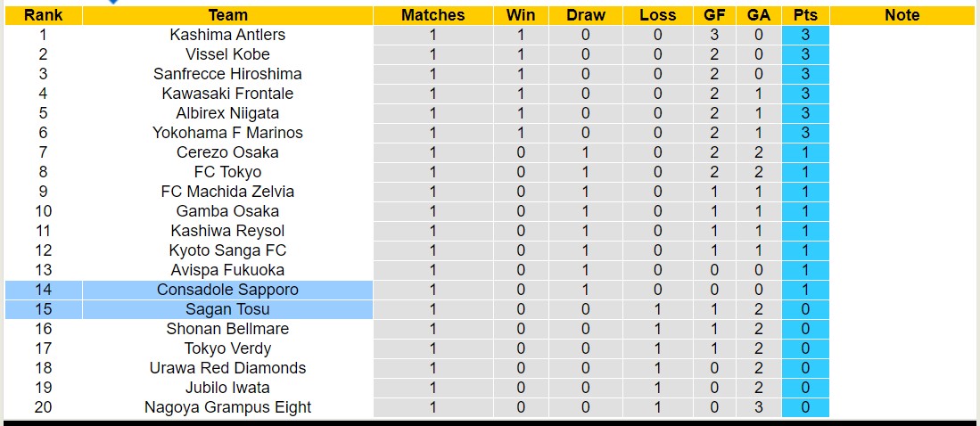Click the Team column header

[227, 15]
